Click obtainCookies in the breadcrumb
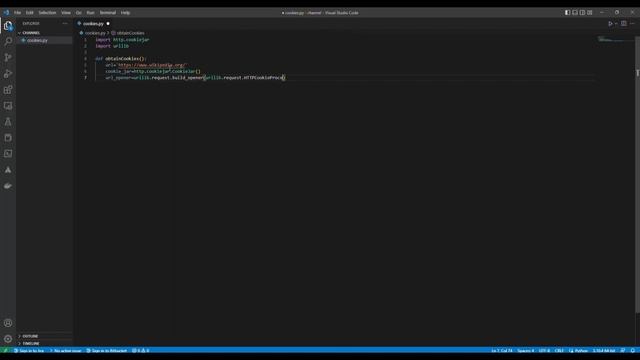640x360 pixels. pyautogui.click(x=130, y=33)
